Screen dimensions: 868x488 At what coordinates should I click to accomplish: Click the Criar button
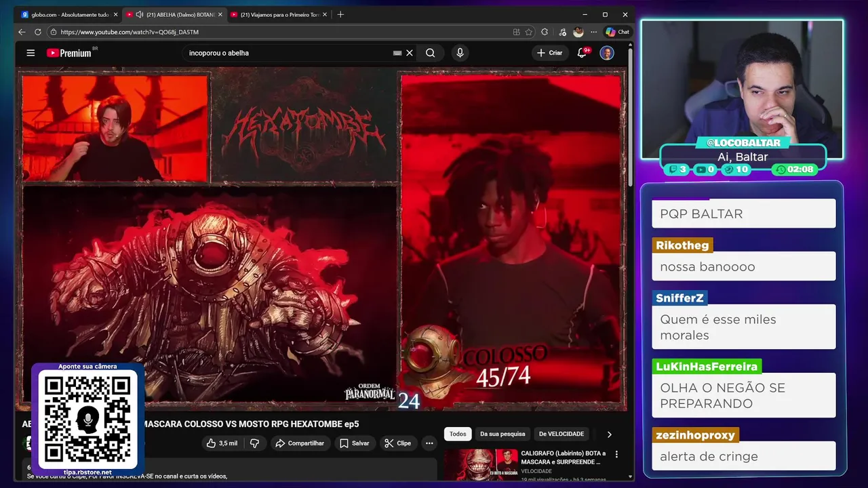pyautogui.click(x=550, y=53)
